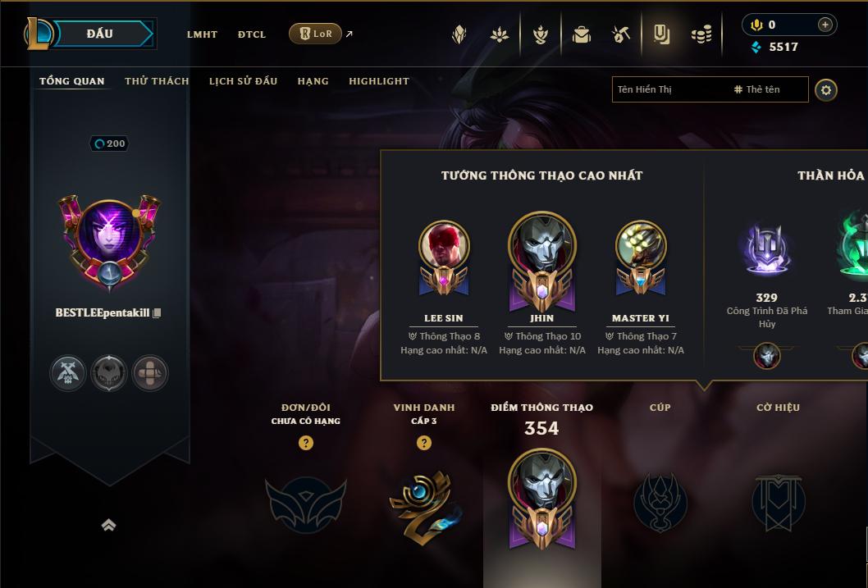868x588 pixels.
Task: Open the Collection champion icon in top bar
Action: [x=581, y=34]
